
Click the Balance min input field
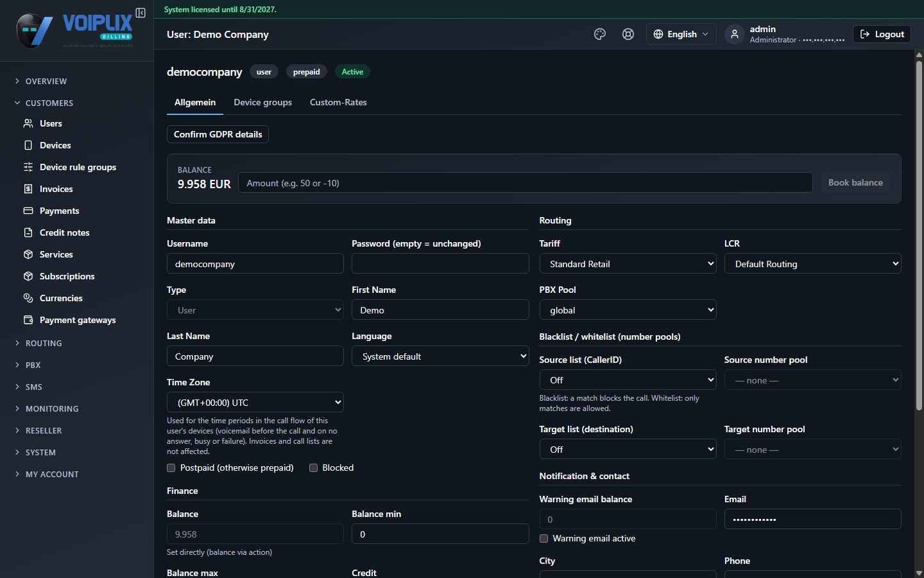pyautogui.click(x=440, y=534)
